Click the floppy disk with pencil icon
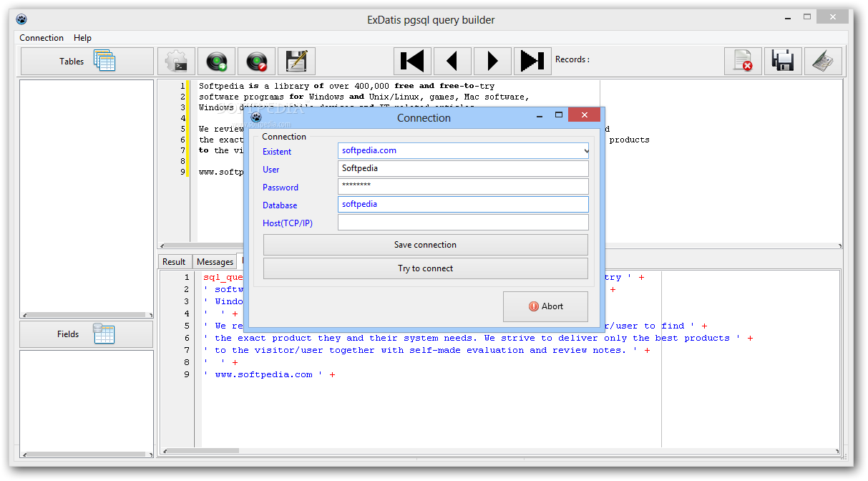The width and height of the screenshot is (868, 481). 296,62
